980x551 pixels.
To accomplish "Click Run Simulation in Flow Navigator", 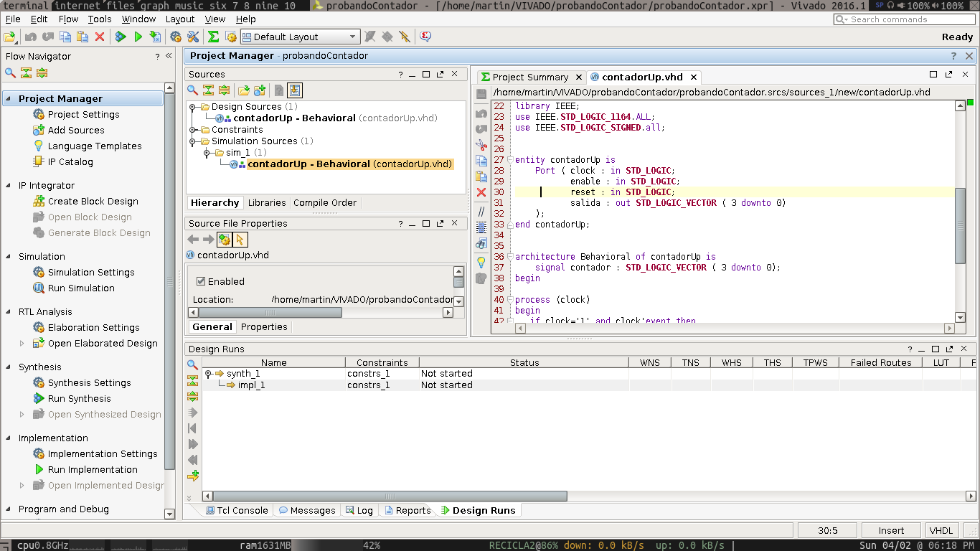I will pyautogui.click(x=81, y=288).
